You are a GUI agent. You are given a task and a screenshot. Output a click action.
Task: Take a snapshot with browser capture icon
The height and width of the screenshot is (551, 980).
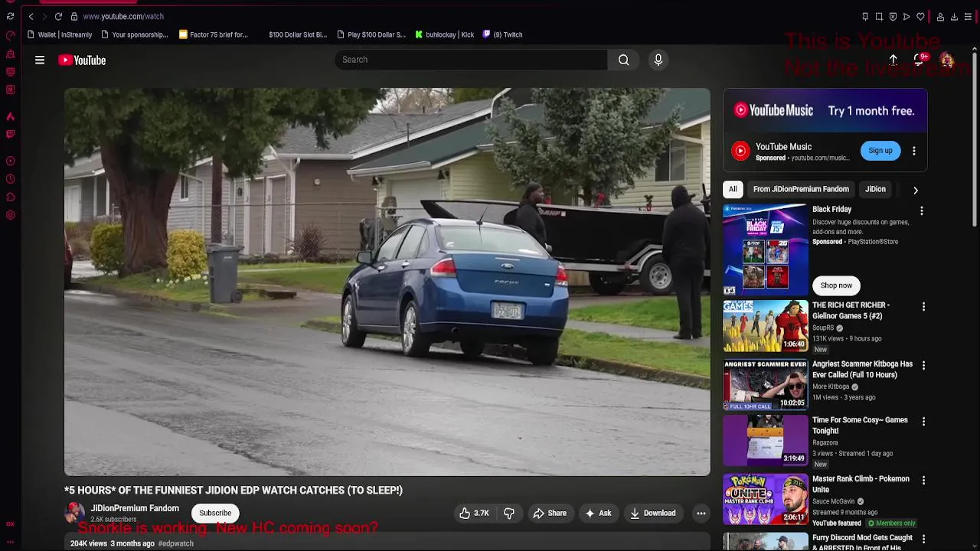coord(879,16)
